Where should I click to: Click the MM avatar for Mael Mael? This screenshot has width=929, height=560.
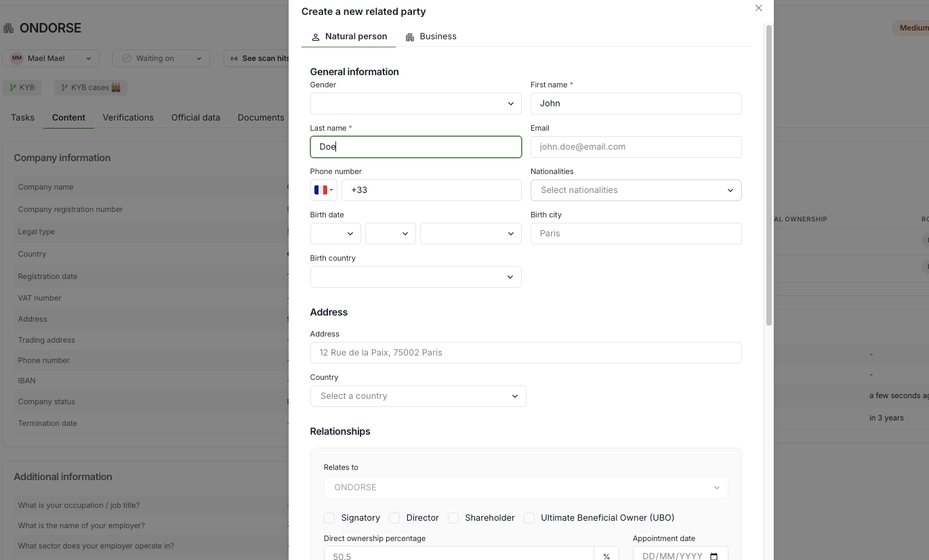17,58
